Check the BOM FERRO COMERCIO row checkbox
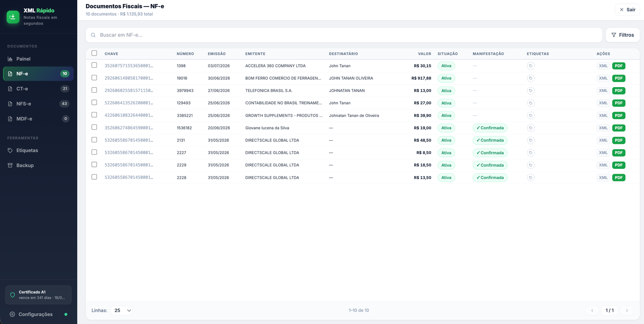644x324 pixels. pyautogui.click(x=94, y=78)
